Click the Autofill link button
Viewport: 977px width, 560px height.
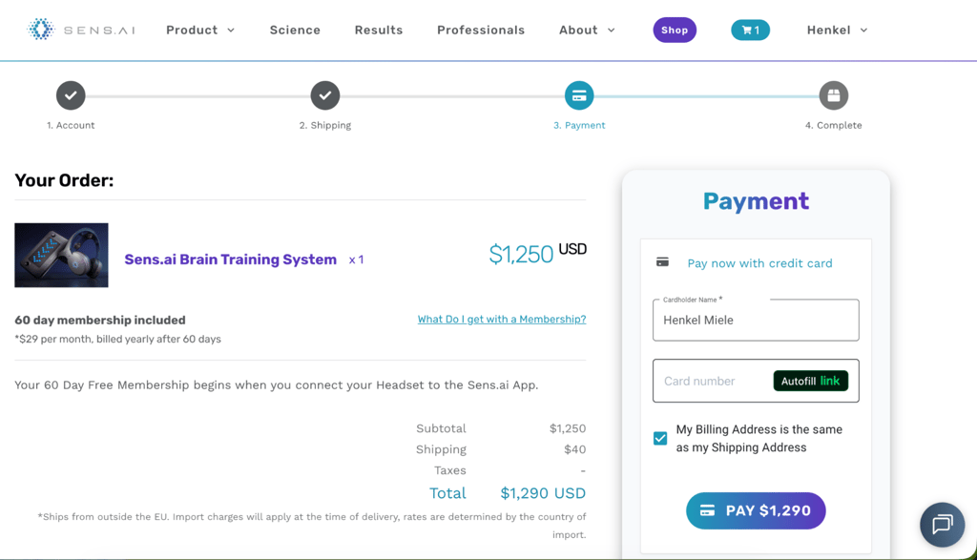pos(811,381)
